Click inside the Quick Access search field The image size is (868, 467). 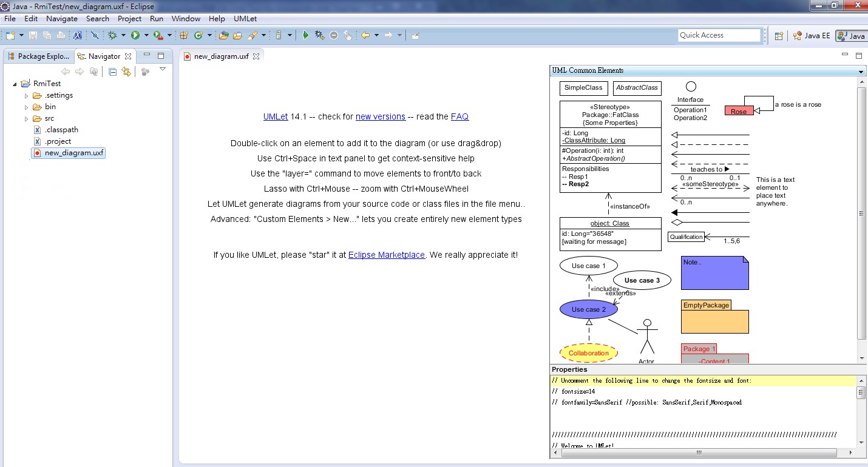coord(719,35)
